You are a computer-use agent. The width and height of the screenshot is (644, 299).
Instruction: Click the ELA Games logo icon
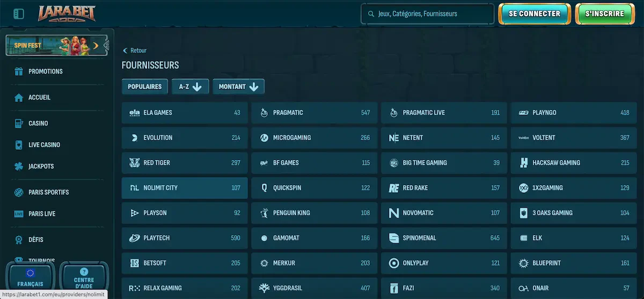click(134, 113)
